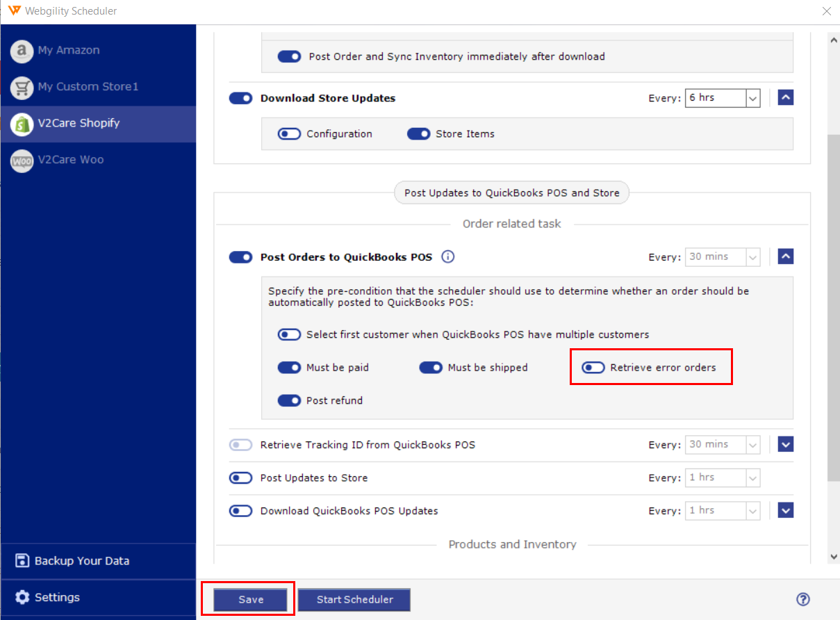Disable Post Orders to QuickBooks POS switch

coord(240,257)
